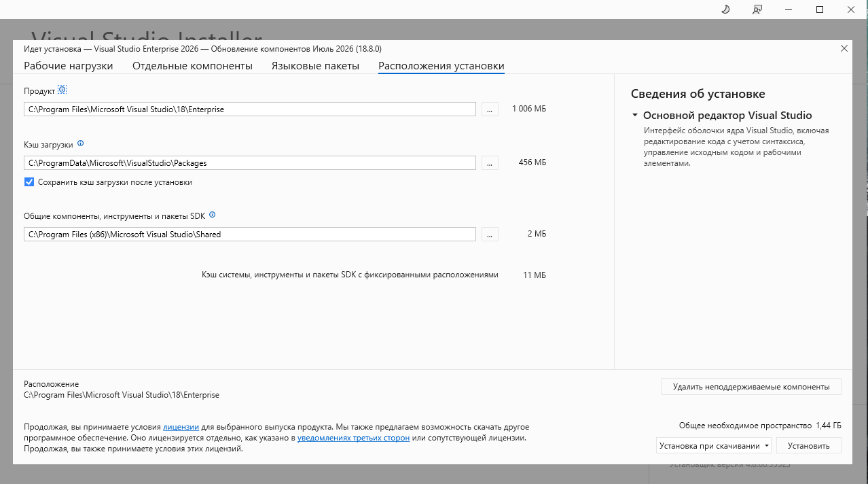Viewport: 868px width, 484px height.
Task: Click the 1 006 МБ size value
Action: click(x=529, y=109)
